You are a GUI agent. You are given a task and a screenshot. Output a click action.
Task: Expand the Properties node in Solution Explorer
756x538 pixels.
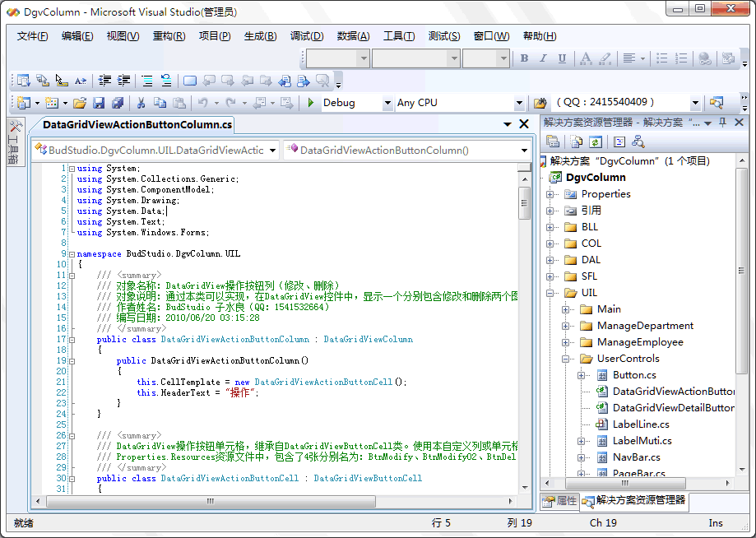coord(550,194)
